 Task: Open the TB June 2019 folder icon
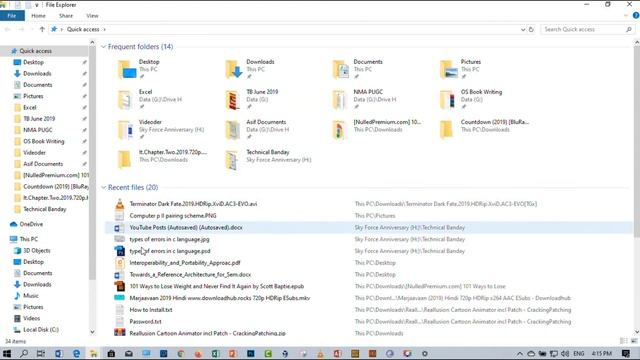click(x=233, y=99)
